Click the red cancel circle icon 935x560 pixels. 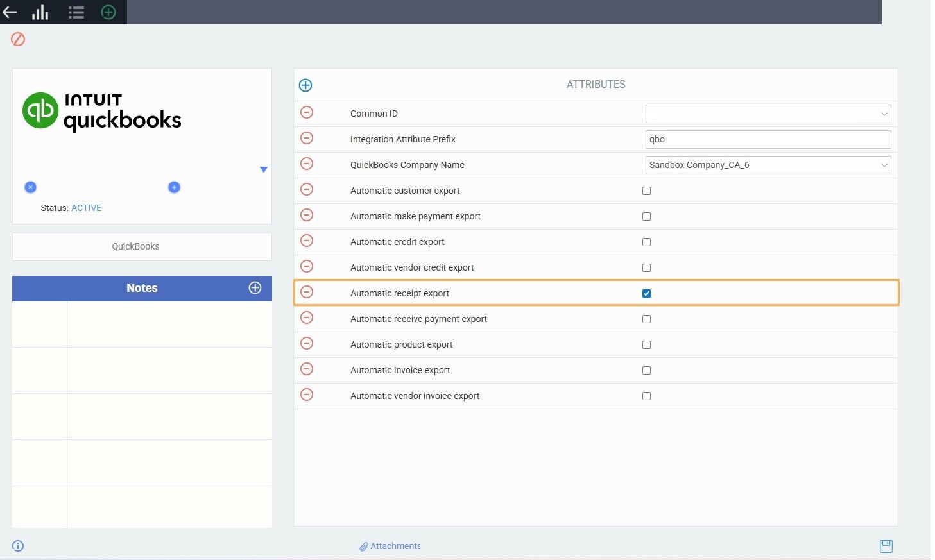click(x=18, y=40)
